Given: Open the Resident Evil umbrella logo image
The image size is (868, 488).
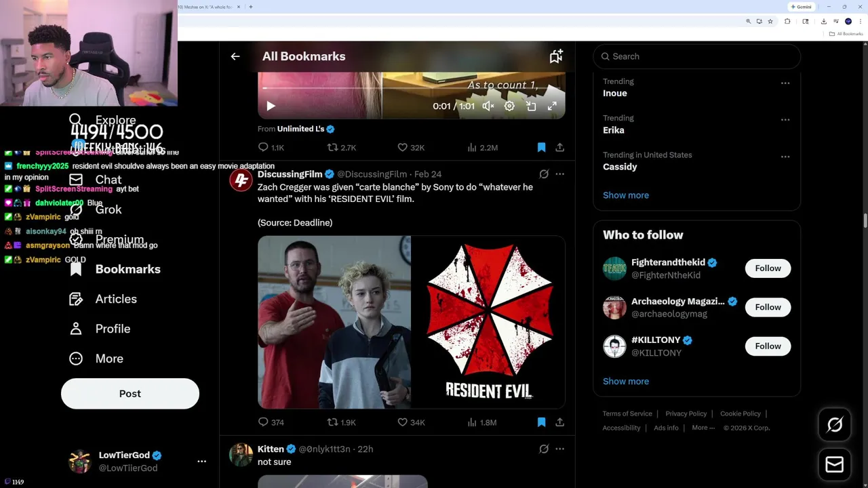Looking at the screenshot, I should click(488, 322).
